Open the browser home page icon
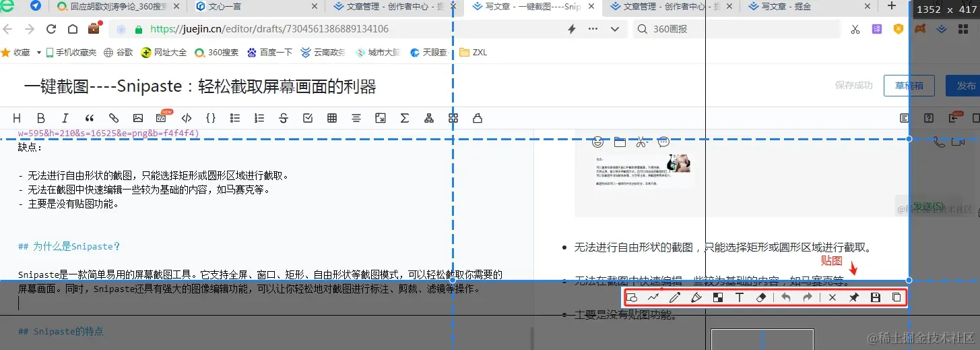 point(72,30)
